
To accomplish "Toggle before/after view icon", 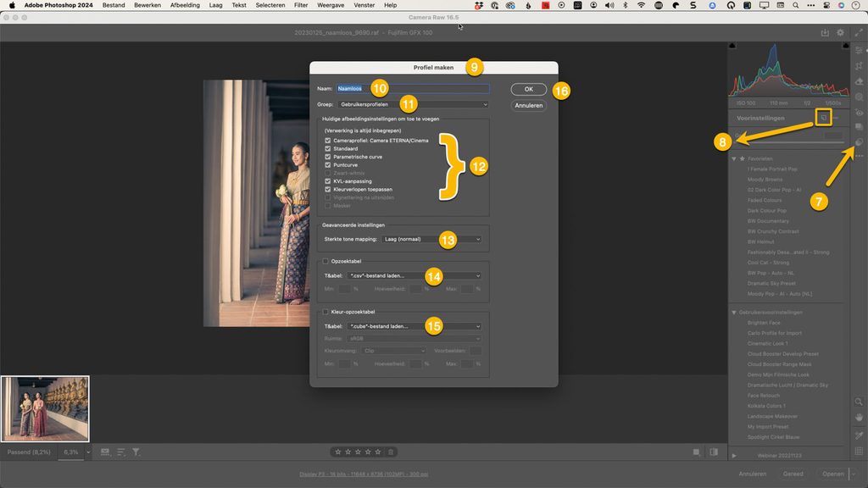I will pyautogui.click(x=714, y=452).
